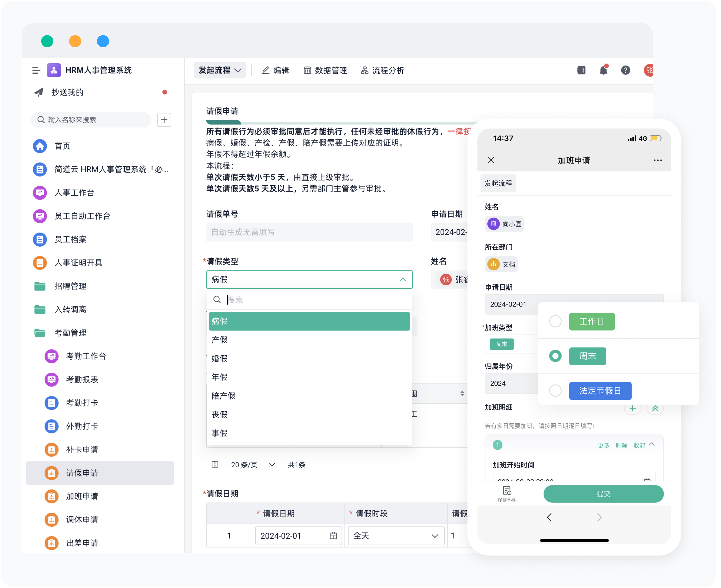Open the three-dot menu in mobile header
Viewport: 721px width, 588px height.
[658, 160]
